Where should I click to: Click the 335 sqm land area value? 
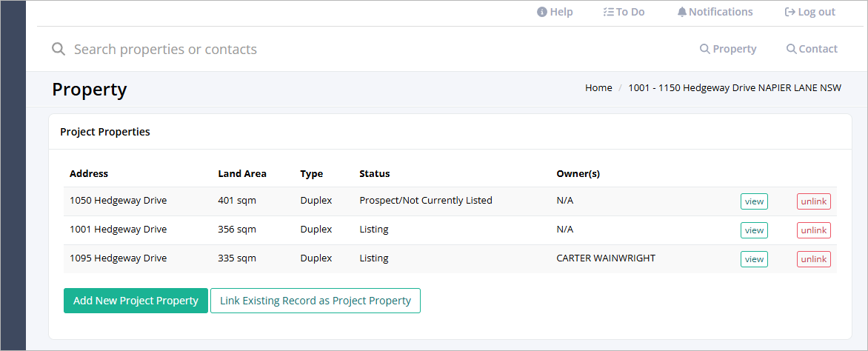click(x=237, y=258)
